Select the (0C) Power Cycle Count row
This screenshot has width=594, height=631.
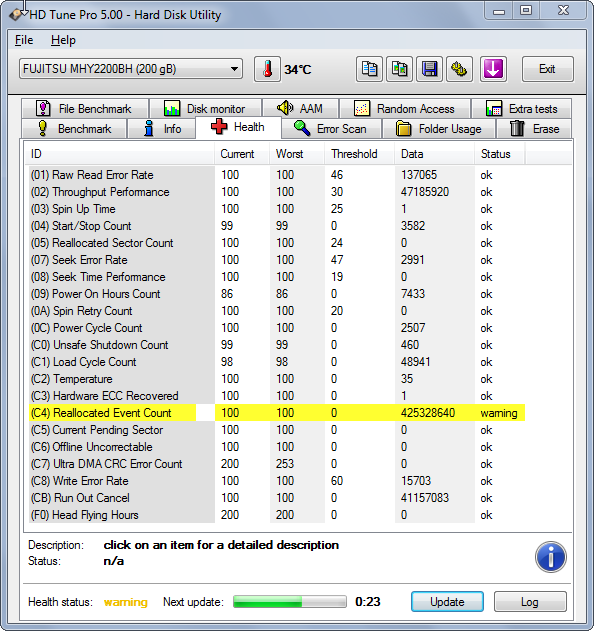tap(277, 328)
